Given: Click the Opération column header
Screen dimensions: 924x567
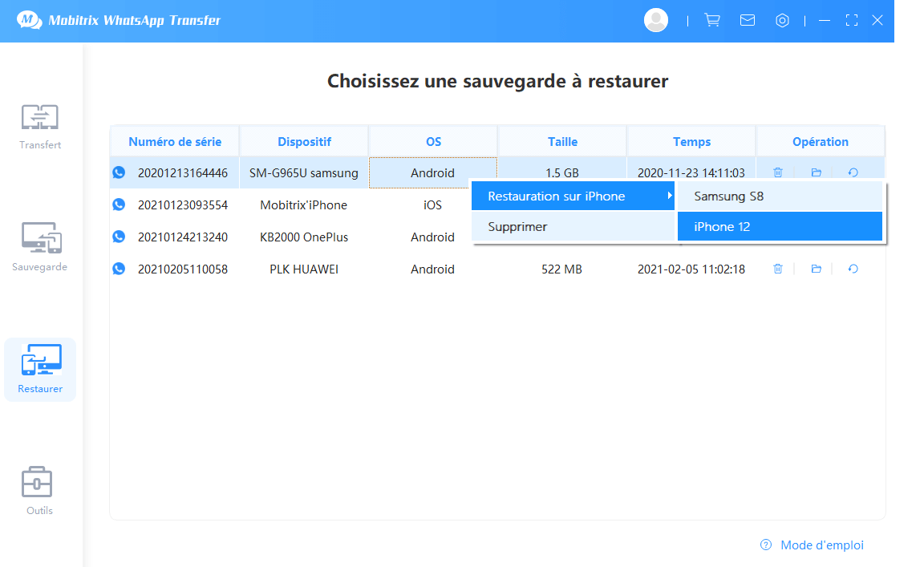Looking at the screenshot, I should coord(821,141).
